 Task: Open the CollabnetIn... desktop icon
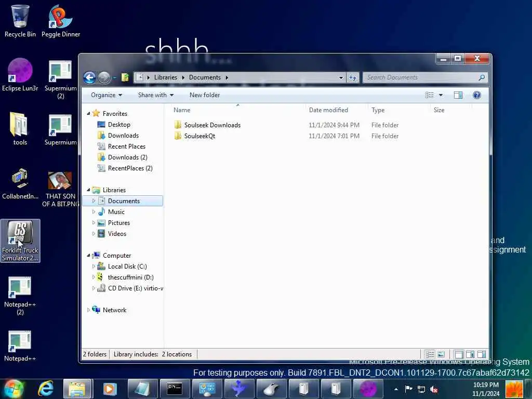[20, 183]
